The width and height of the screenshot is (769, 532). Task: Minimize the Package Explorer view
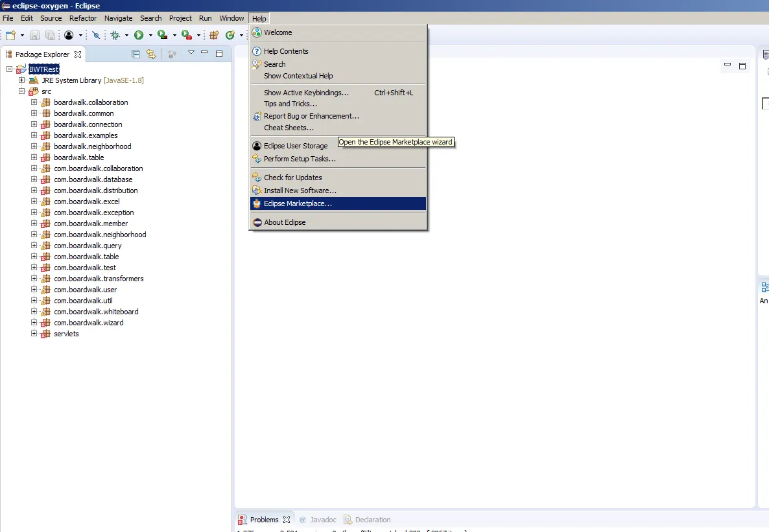tap(204, 52)
